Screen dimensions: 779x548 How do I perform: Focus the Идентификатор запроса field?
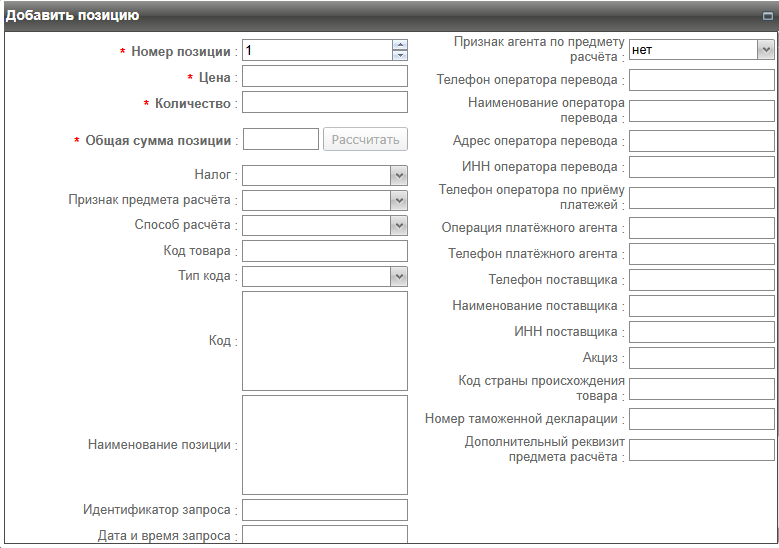325,510
